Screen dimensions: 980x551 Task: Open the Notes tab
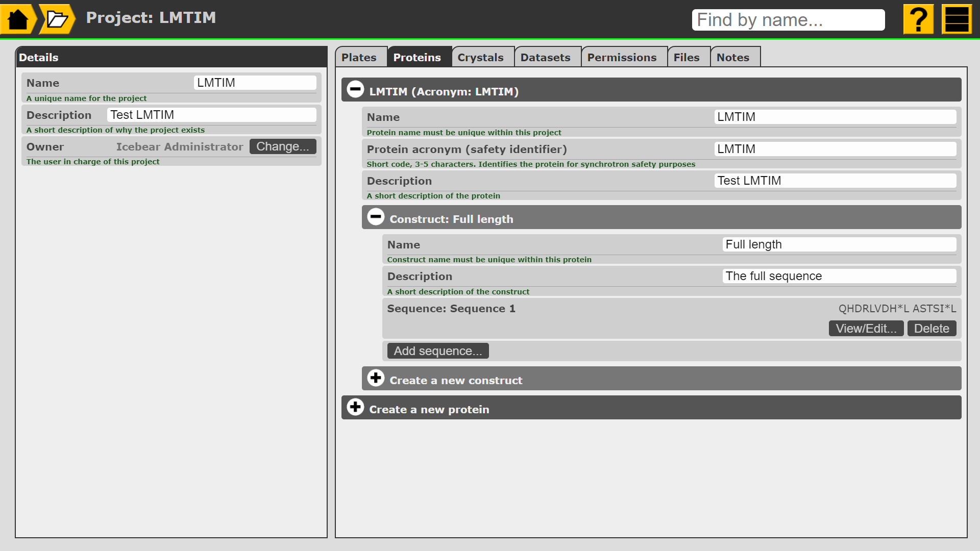tap(732, 57)
